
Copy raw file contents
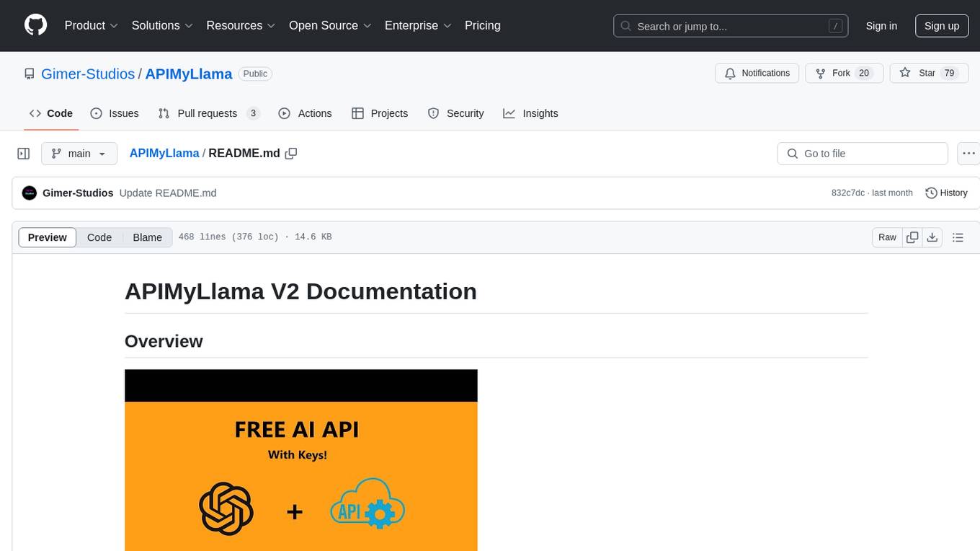912,237
